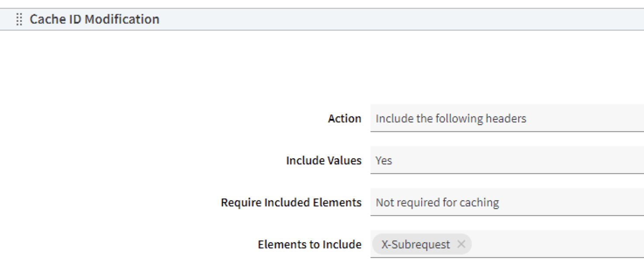Screen dimensions: 644x265
Task: Open the Action dropdown
Action: [507, 119]
